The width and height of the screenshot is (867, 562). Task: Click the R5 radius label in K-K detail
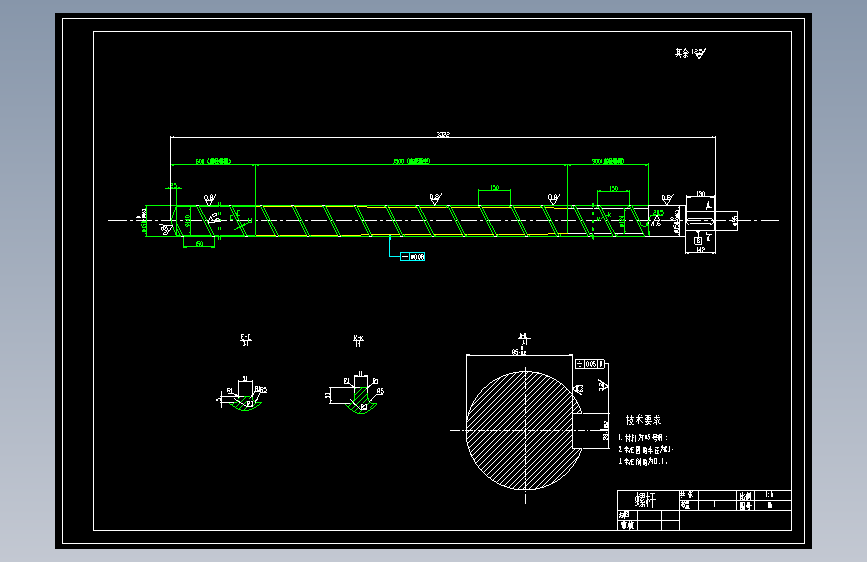[x=380, y=391]
